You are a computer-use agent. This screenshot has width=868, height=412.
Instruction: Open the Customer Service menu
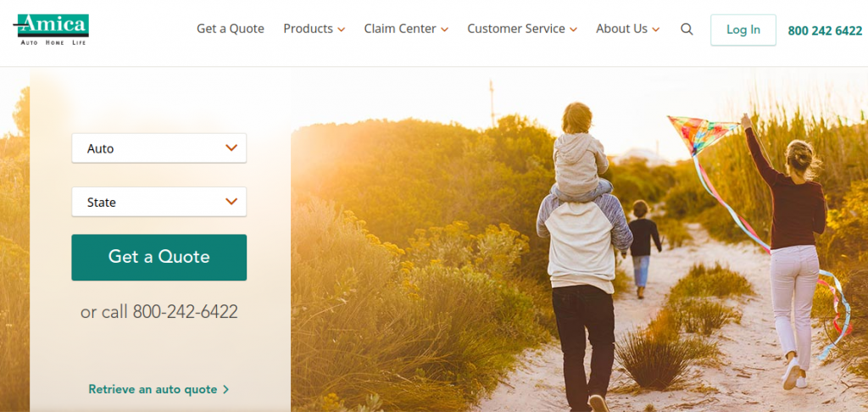click(522, 29)
